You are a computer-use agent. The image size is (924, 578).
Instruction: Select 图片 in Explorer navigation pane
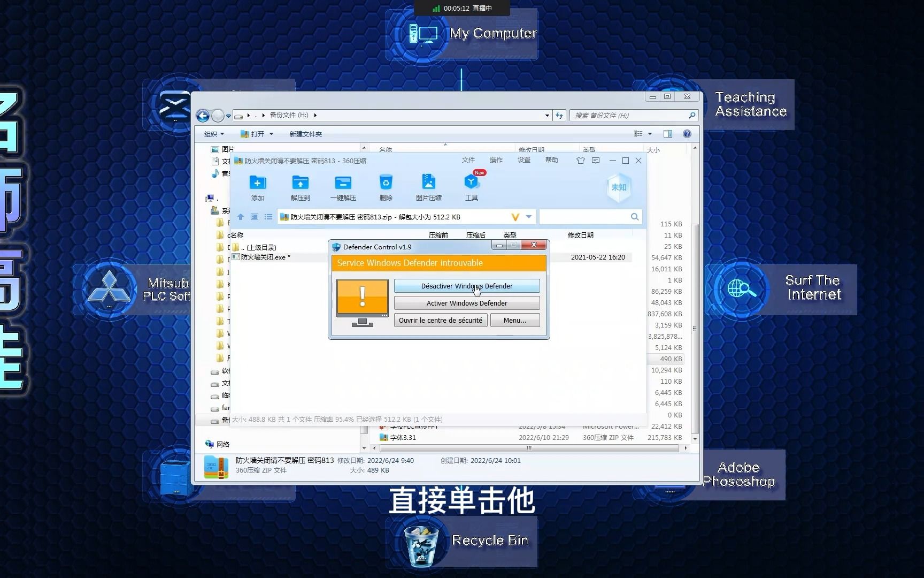[x=223, y=149]
